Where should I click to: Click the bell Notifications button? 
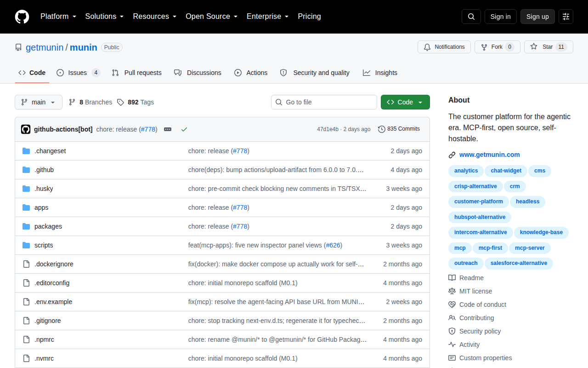(444, 47)
